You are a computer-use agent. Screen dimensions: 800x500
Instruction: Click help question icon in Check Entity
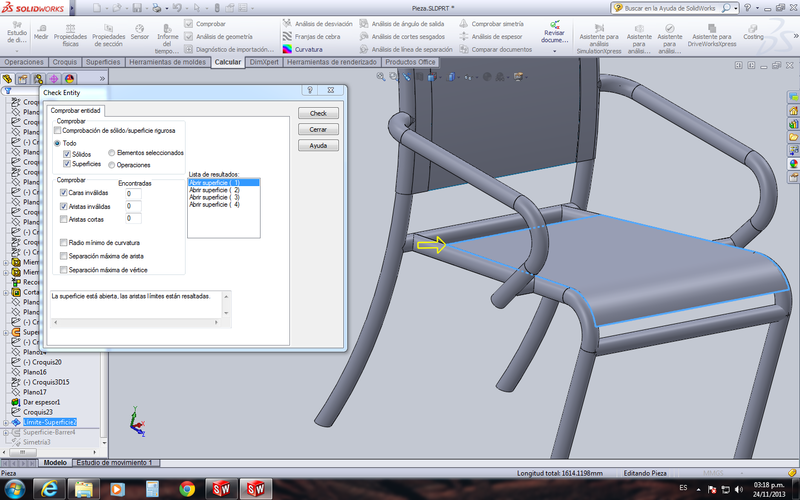point(310,90)
